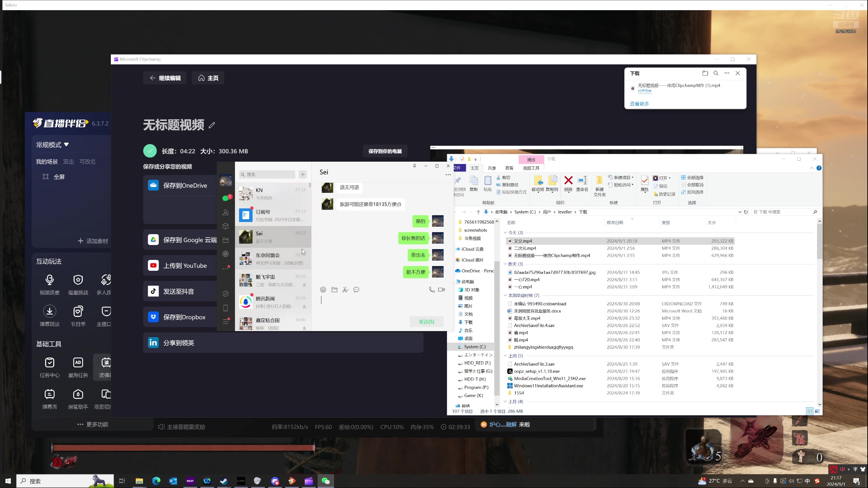The width and height of the screenshot is (868, 488).
Task: Open 任务中心 in 直播伴侣
Action: [x=50, y=367]
